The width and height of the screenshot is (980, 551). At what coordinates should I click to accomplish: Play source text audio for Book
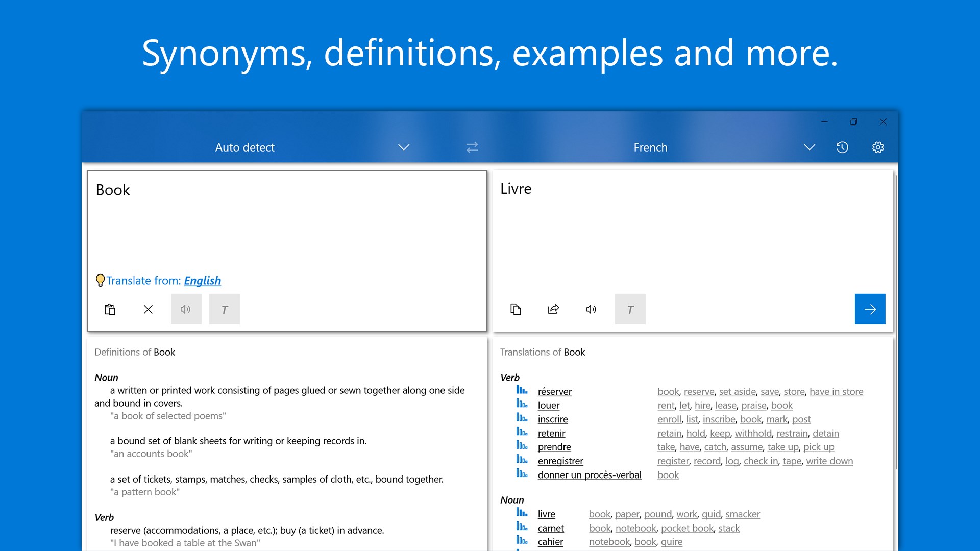point(186,309)
